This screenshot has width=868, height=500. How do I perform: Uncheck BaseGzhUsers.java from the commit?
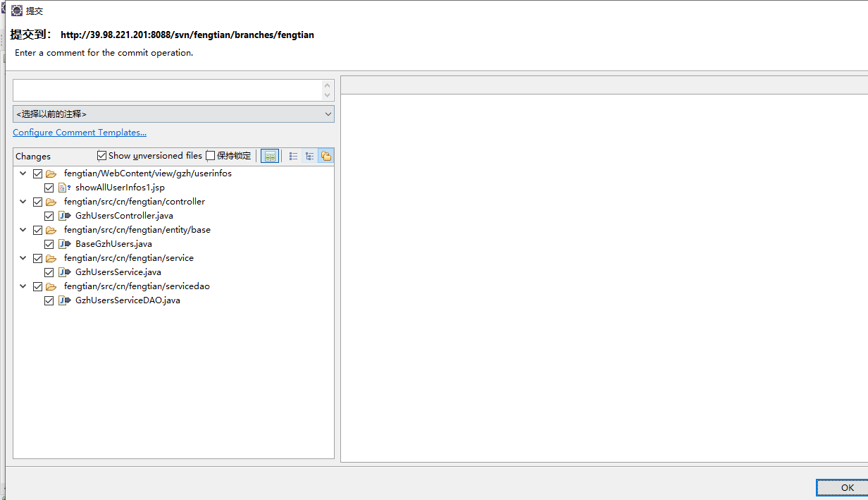coord(49,244)
